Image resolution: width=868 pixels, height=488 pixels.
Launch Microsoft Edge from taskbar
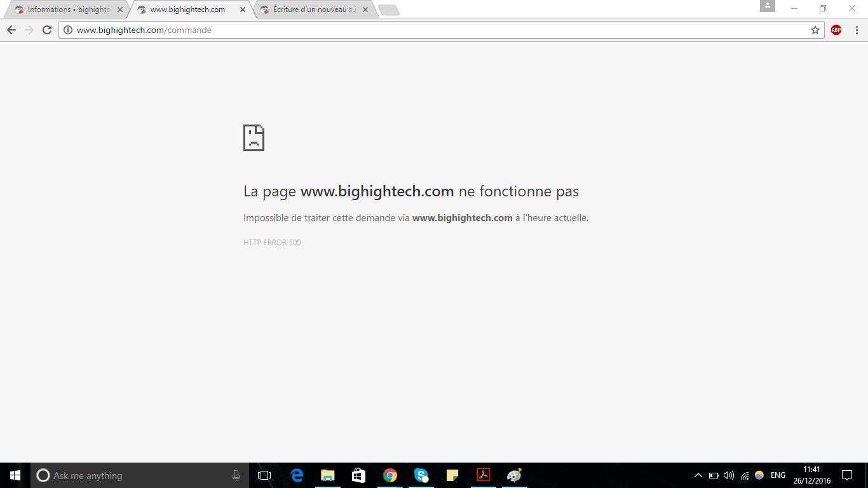coord(297,475)
